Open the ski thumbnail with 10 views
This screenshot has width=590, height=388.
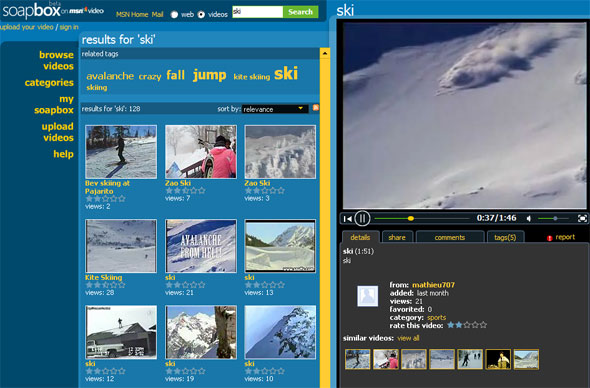pos(280,332)
